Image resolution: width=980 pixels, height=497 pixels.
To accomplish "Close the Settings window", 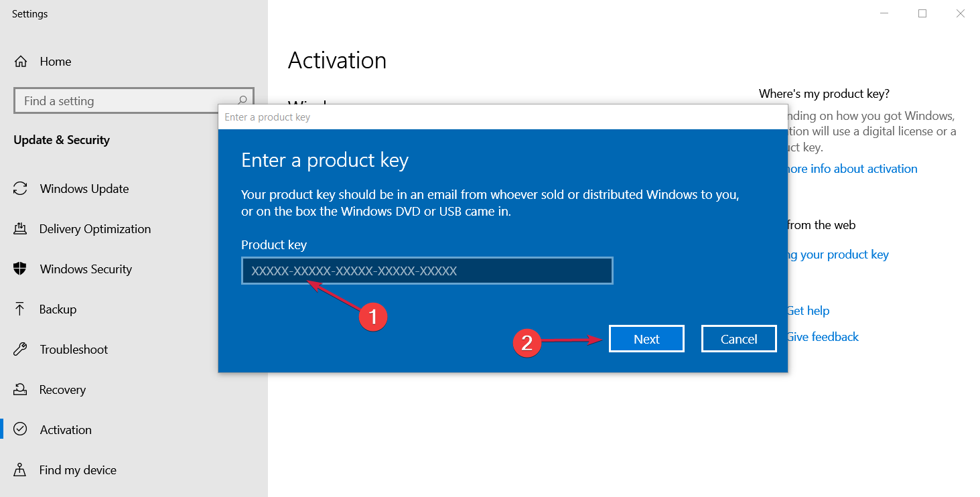I will [x=961, y=13].
